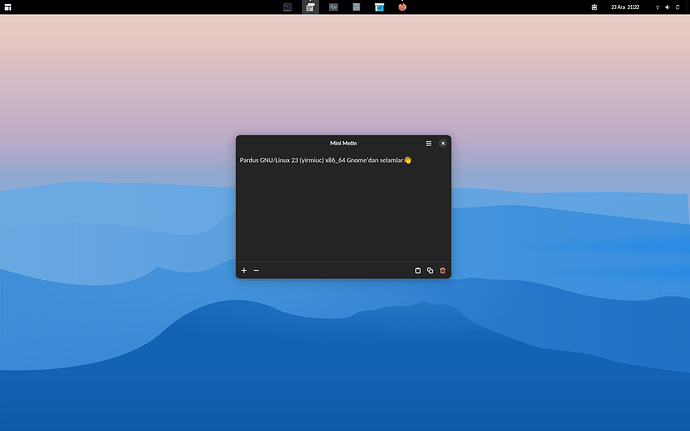Open the power icon in the system tray
690x431 pixels.
click(678, 7)
